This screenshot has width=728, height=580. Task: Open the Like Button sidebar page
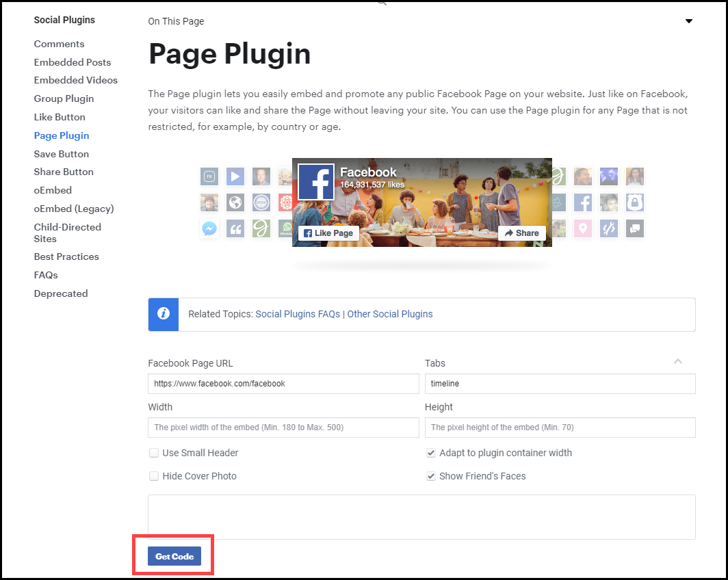60,117
